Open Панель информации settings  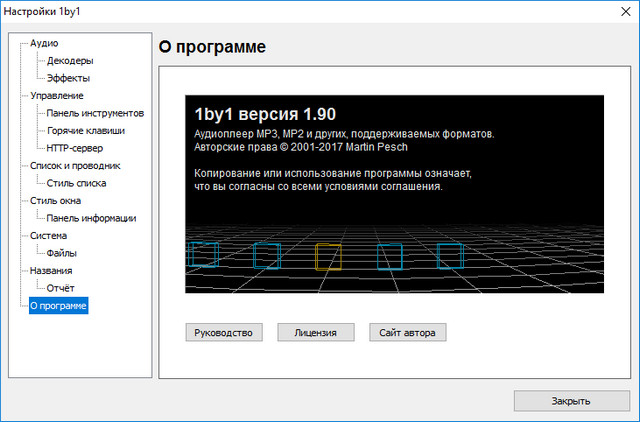pyautogui.click(x=91, y=219)
